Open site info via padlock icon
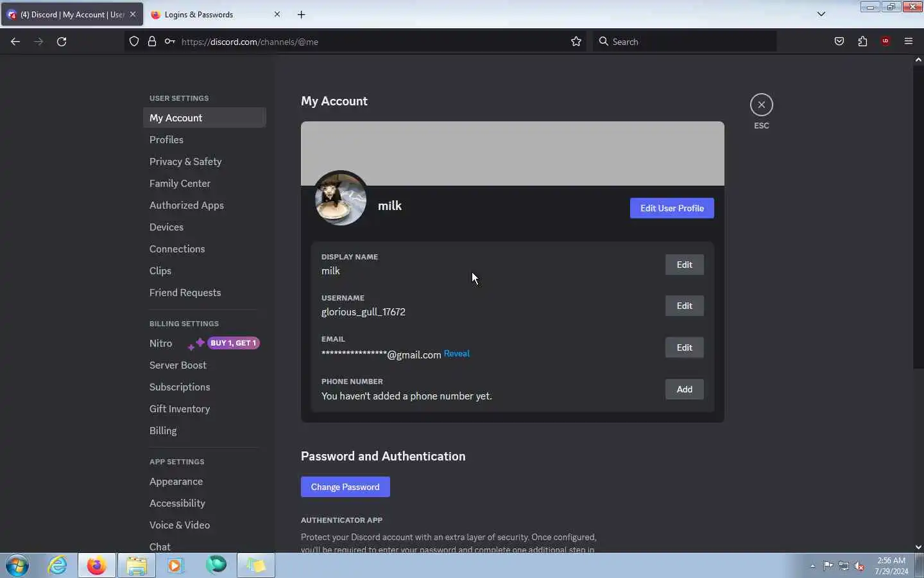Viewport: 924px width, 578px height. pos(152,42)
